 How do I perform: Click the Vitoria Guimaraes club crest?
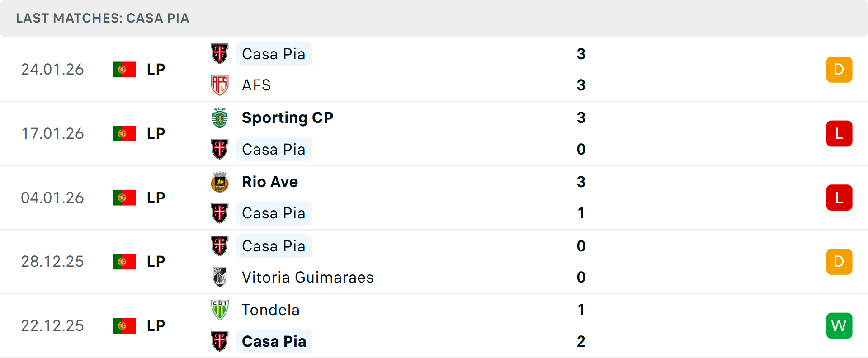[x=220, y=277]
